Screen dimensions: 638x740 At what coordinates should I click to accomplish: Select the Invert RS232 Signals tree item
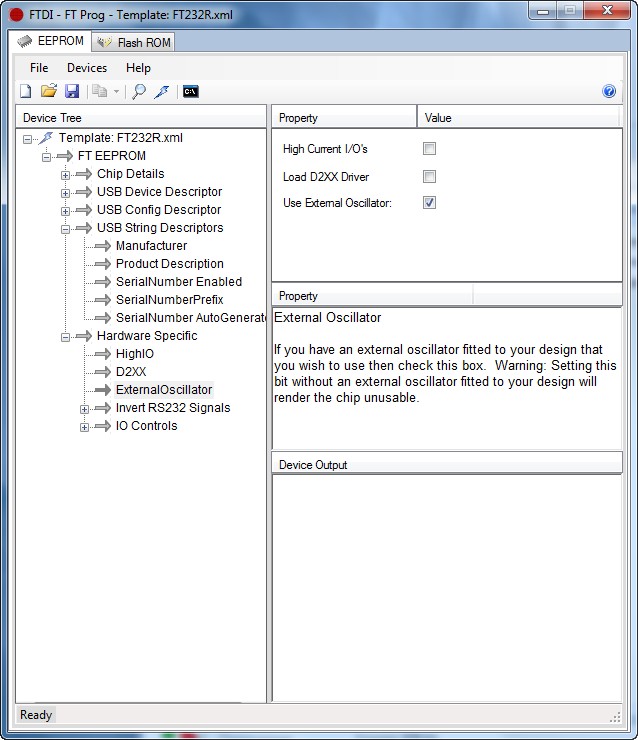coord(173,408)
